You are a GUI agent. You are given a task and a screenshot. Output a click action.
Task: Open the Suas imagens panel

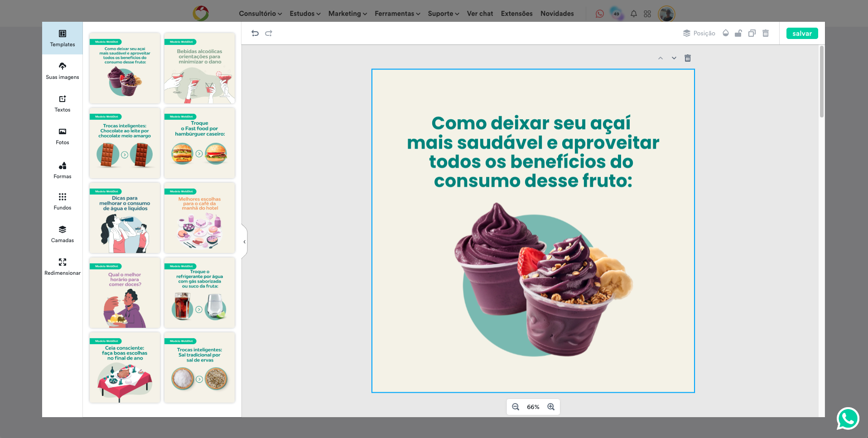(63, 71)
